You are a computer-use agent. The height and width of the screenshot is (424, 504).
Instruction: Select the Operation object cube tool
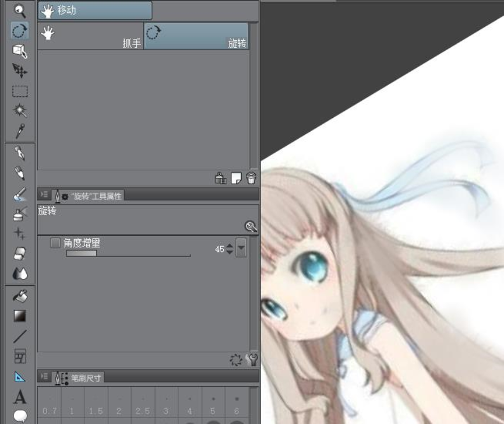(x=20, y=51)
